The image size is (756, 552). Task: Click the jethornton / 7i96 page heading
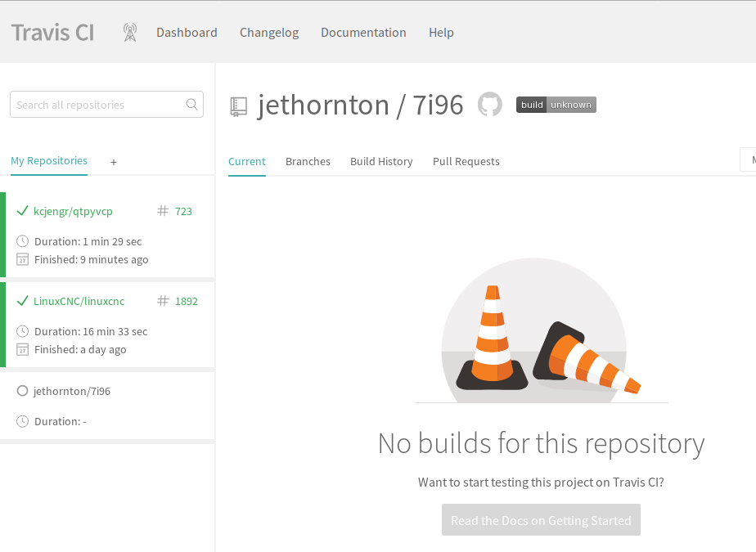(360, 105)
